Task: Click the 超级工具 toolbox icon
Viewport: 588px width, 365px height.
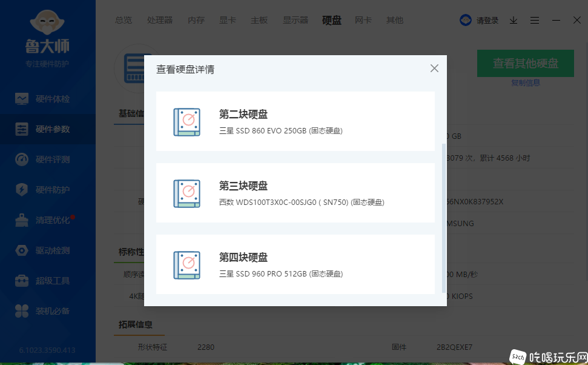Action: (x=22, y=281)
